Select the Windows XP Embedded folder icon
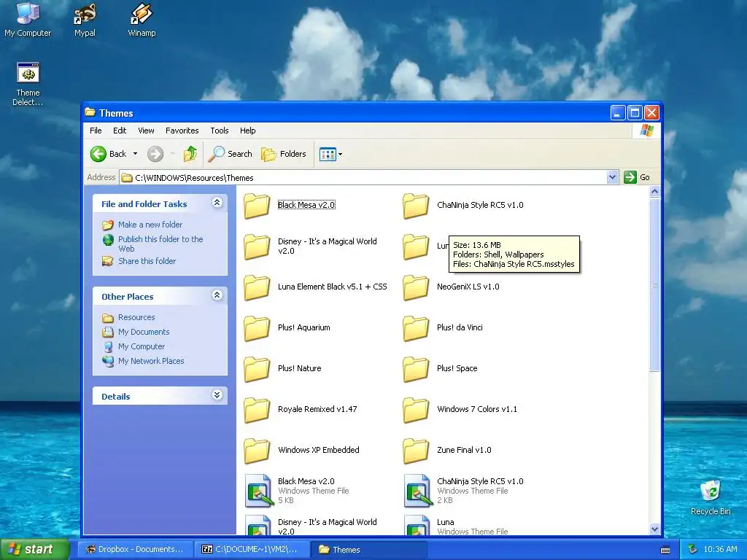 tap(258, 451)
